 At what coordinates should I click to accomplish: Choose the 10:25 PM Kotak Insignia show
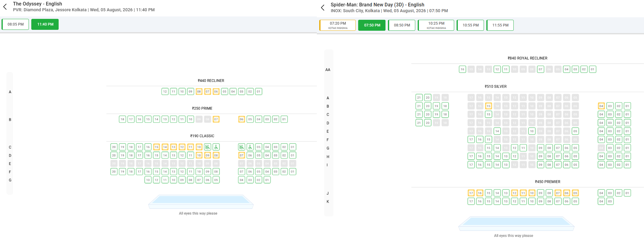[x=436, y=25]
